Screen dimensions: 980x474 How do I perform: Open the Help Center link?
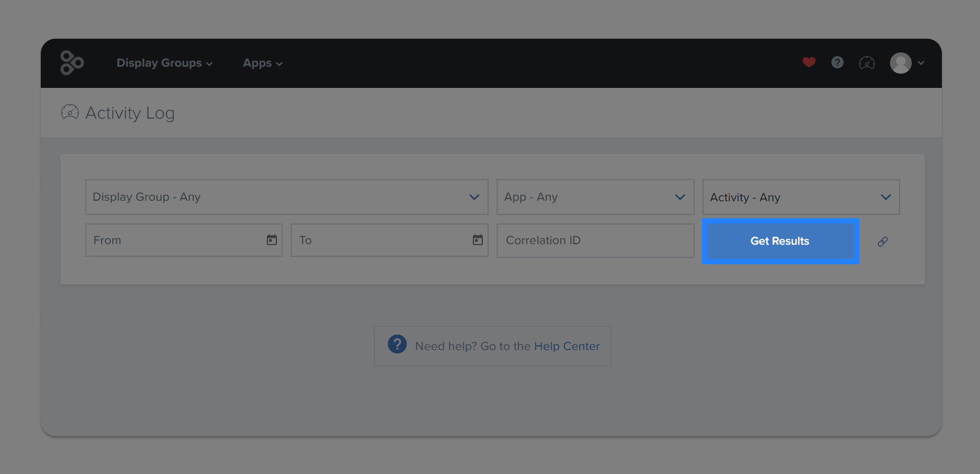[567, 346]
